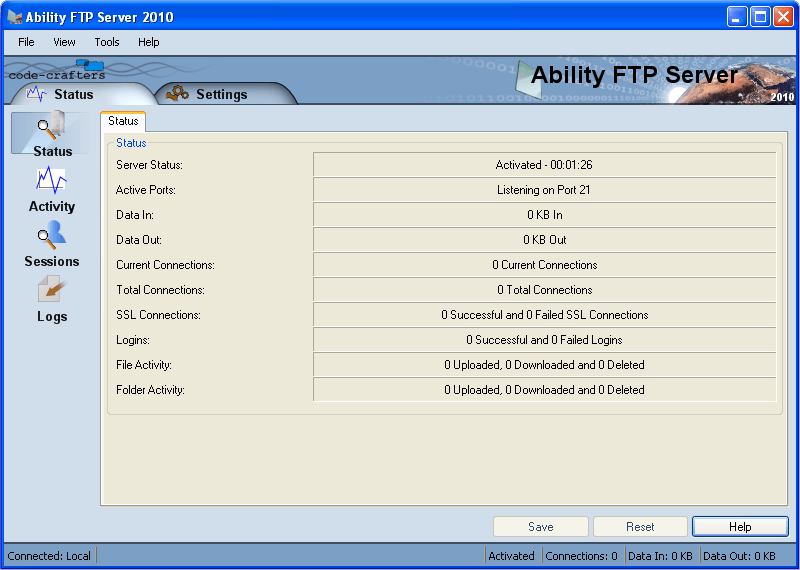The height and width of the screenshot is (570, 800).
Task: Click the '0 KB Out' value
Action: 544,240
